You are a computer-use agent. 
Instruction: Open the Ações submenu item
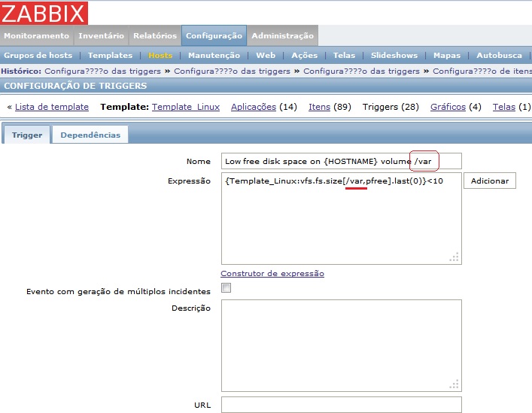[x=304, y=55]
